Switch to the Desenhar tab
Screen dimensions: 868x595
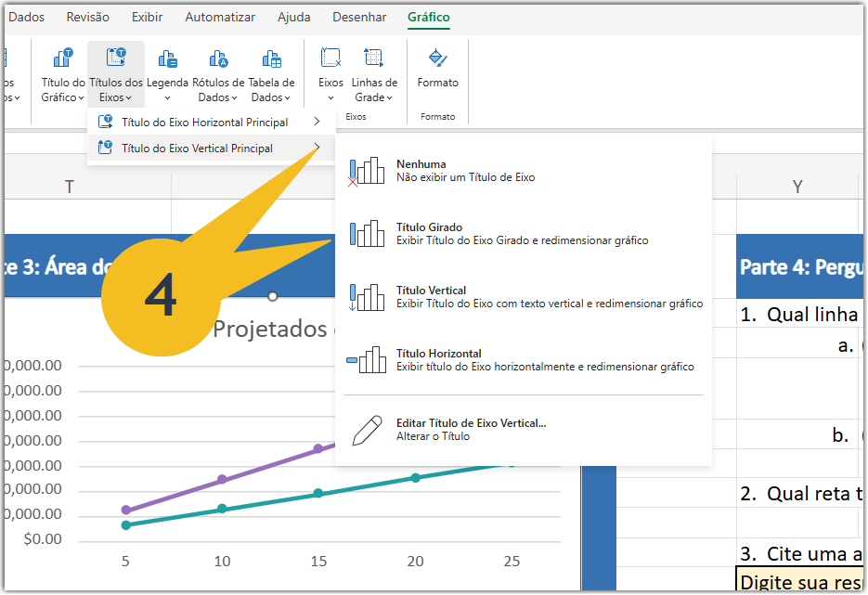click(358, 17)
